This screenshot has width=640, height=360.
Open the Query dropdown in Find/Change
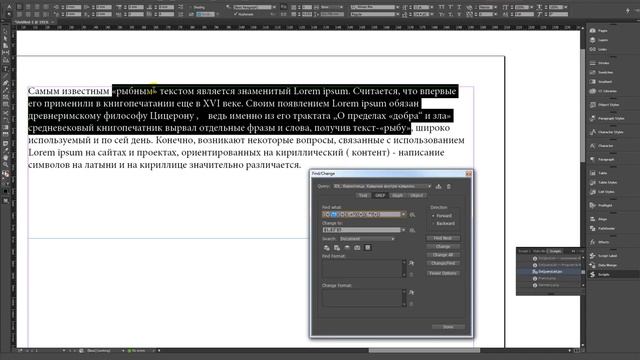pos(382,187)
